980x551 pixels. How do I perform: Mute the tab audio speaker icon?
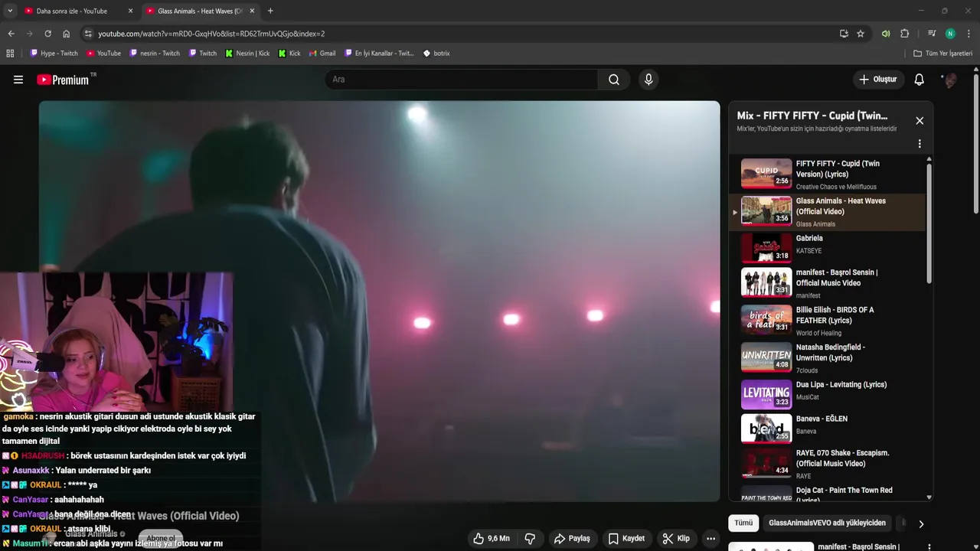pyautogui.click(x=886, y=34)
